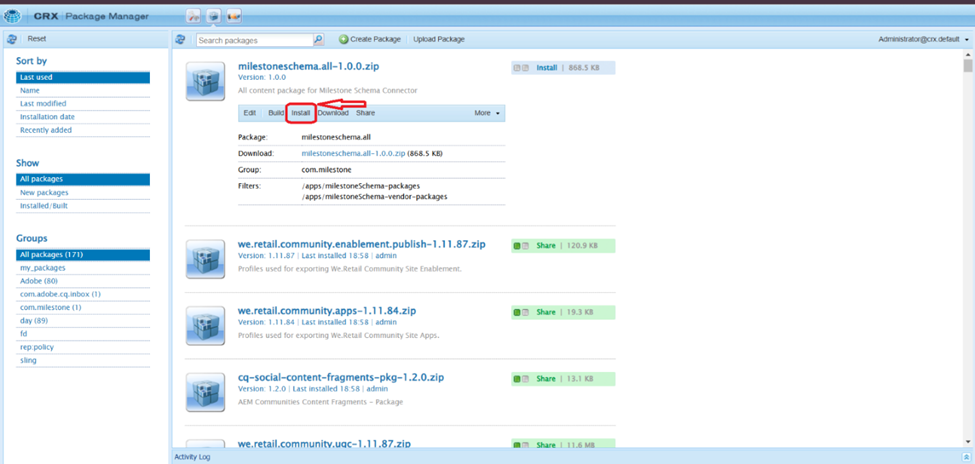This screenshot has height=464, width=975.
Task: Sort packages by Recently added
Action: [x=83, y=130]
